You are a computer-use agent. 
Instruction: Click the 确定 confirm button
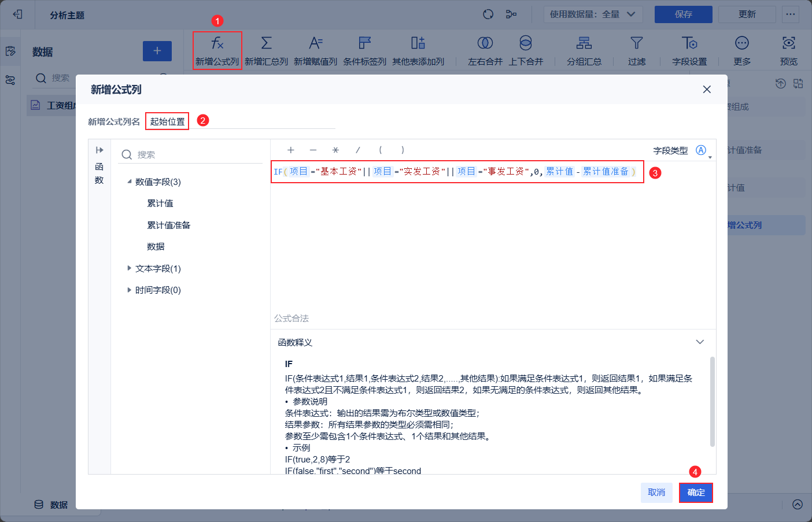point(696,493)
